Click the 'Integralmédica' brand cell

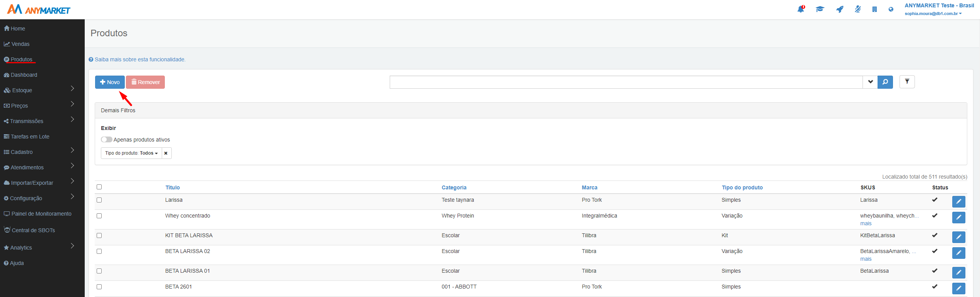point(599,216)
